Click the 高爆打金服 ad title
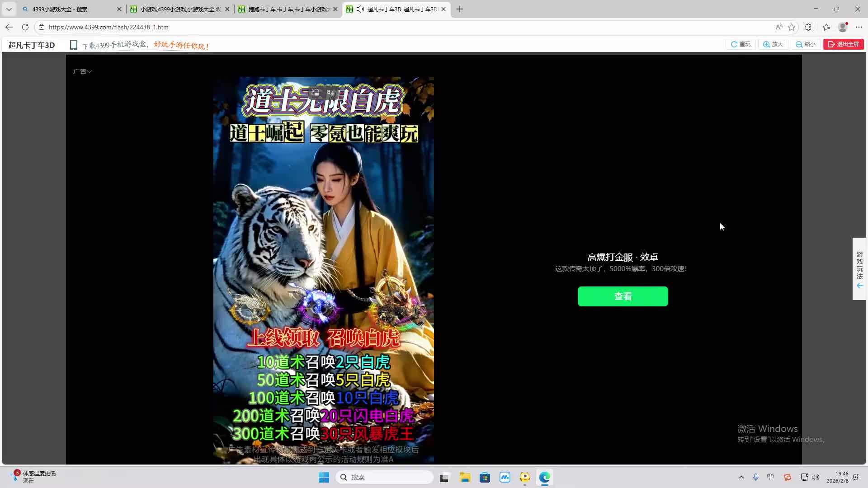 click(623, 257)
